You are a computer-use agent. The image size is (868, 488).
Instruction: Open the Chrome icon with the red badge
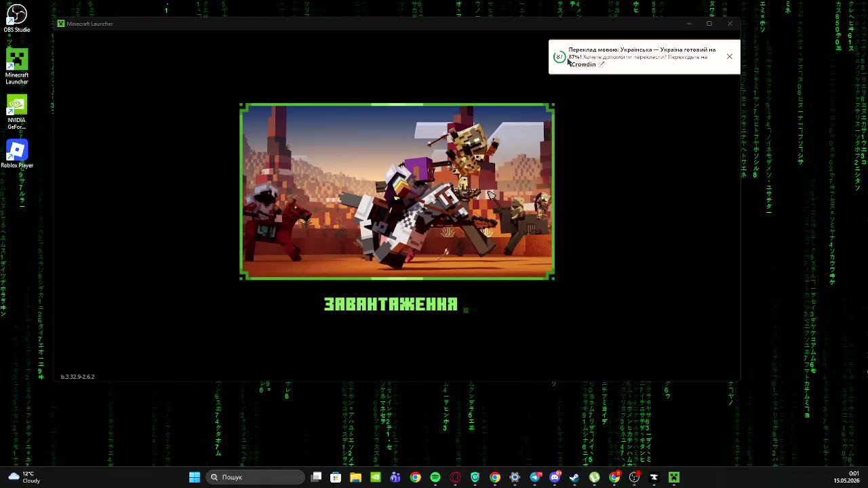click(x=614, y=477)
